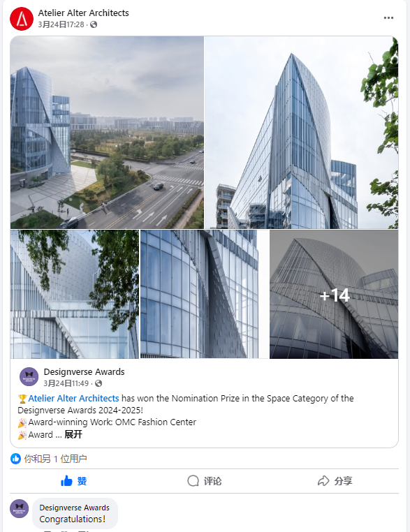Open Designverse Awards shared post author name

85,372
